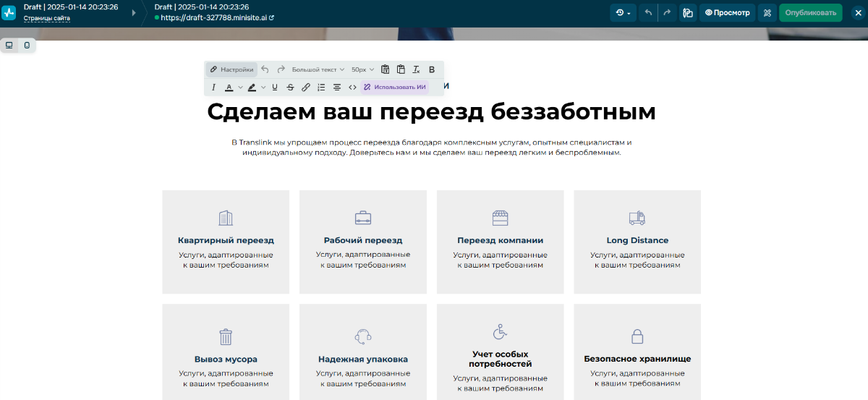Apply the highlight marker color
This screenshot has height=400, width=868.
click(x=252, y=88)
